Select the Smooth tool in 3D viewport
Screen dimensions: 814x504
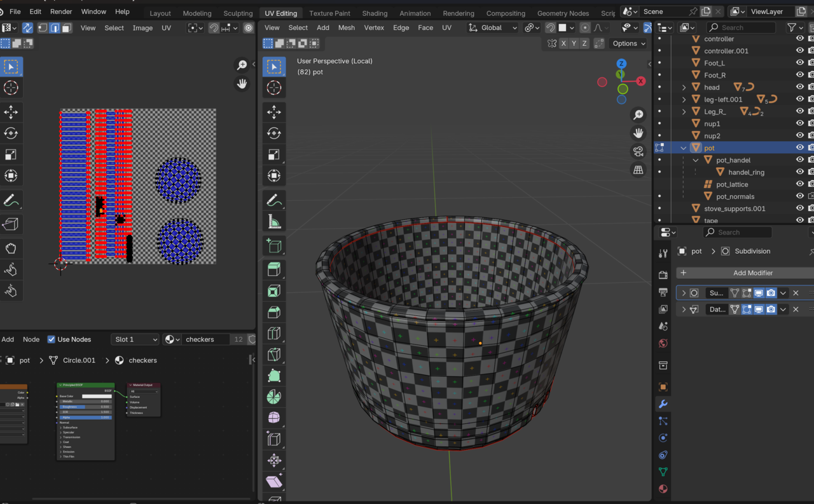click(274, 418)
